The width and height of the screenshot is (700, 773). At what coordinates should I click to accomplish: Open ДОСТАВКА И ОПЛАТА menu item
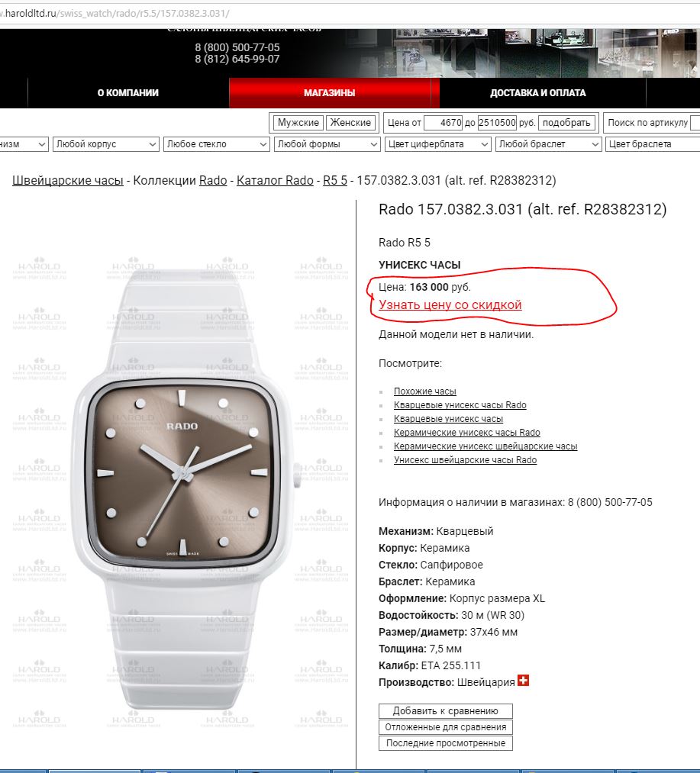[x=538, y=92]
